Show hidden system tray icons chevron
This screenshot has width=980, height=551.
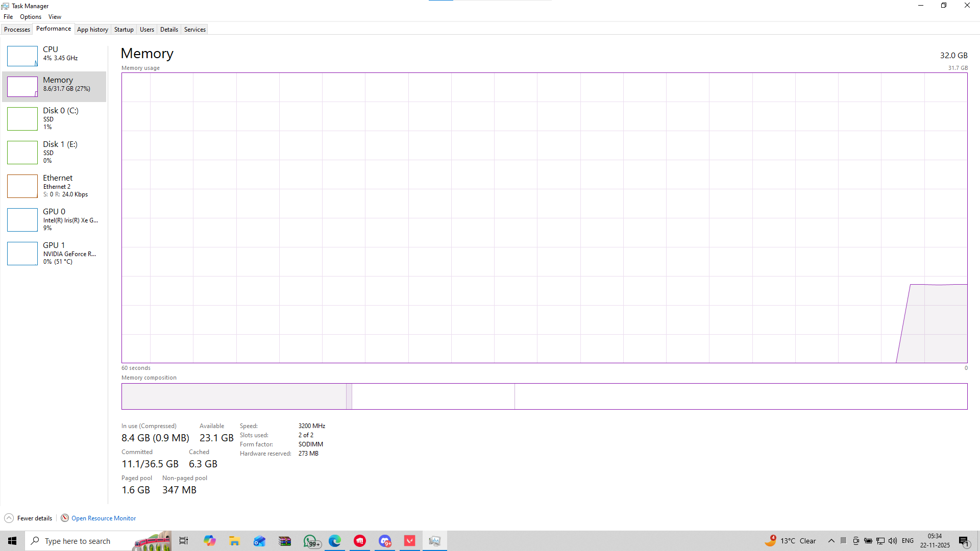[831, 541]
